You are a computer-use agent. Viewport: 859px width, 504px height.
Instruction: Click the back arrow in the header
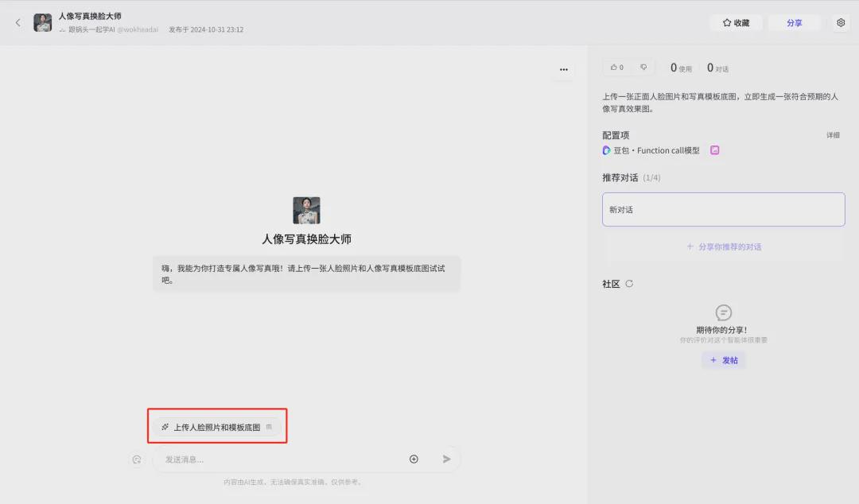(18, 23)
